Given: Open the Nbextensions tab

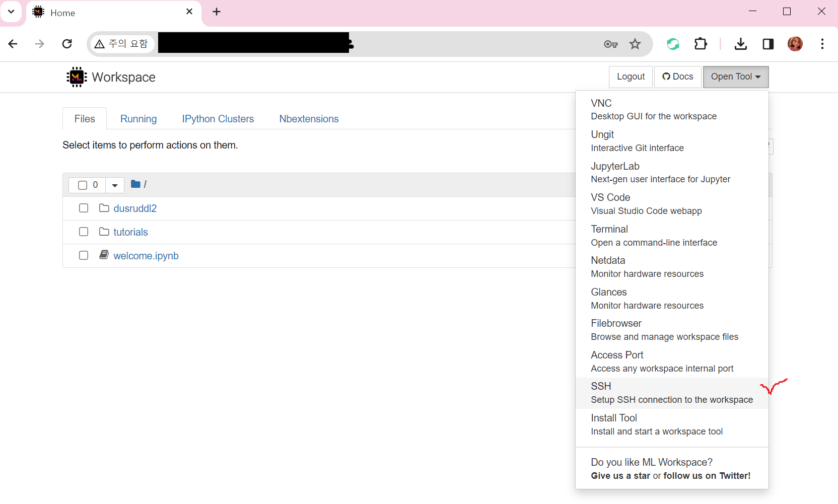Looking at the screenshot, I should (309, 119).
